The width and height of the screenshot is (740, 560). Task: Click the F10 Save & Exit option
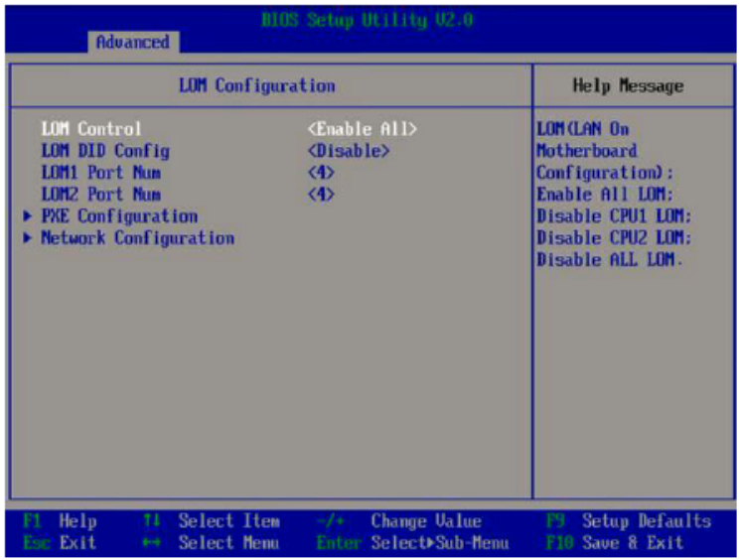pos(615,543)
